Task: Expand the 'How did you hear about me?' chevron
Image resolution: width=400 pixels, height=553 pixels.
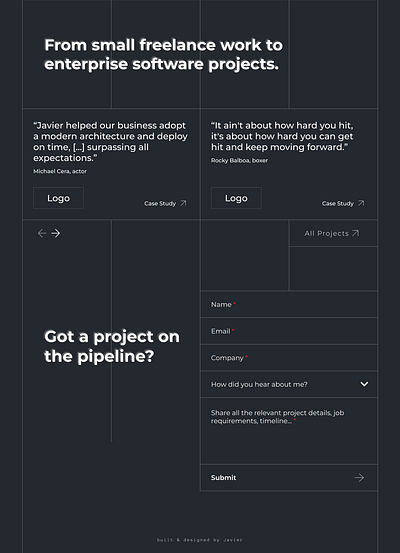Action: pyautogui.click(x=364, y=384)
